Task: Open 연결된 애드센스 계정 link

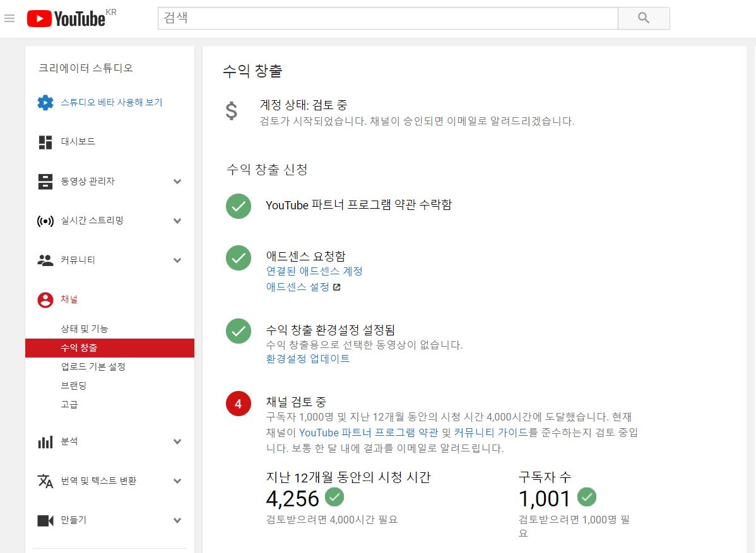Action: 314,271
